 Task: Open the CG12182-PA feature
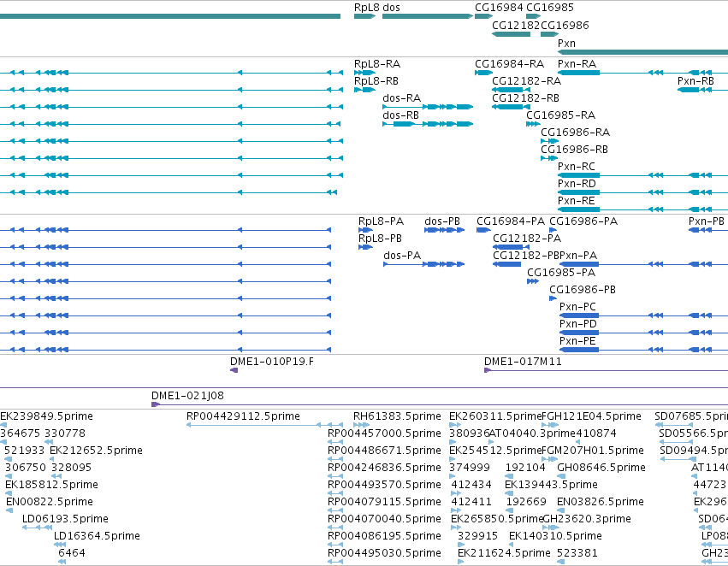pos(527,239)
